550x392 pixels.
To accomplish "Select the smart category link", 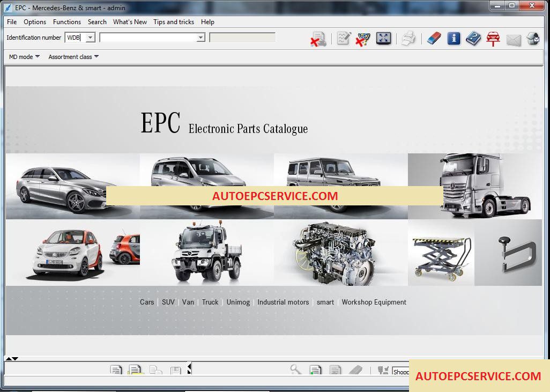I will [x=325, y=302].
